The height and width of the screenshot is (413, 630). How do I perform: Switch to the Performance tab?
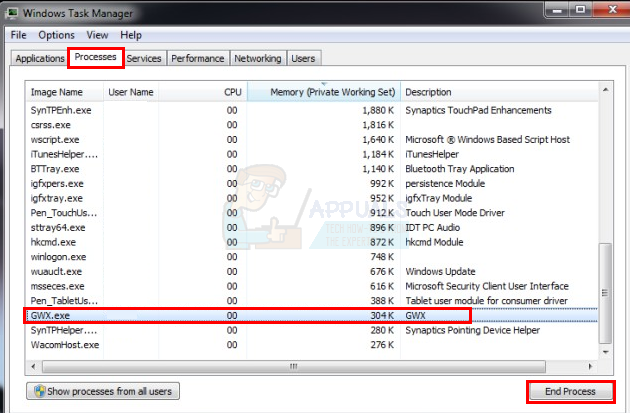[198, 58]
